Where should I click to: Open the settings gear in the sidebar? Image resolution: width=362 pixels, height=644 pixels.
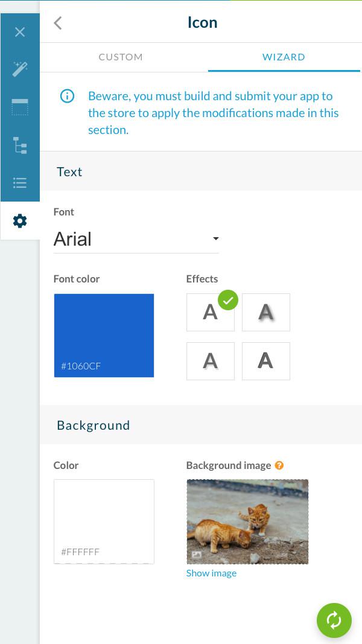[20, 221]
